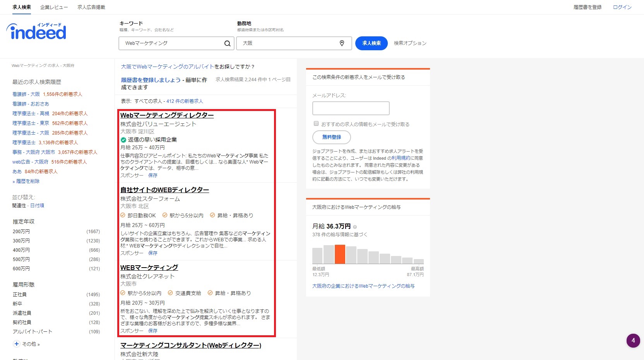The height and width of the screenshot is (360, 644).
Task: Click the salary info question mark icon
Action: 355,227
